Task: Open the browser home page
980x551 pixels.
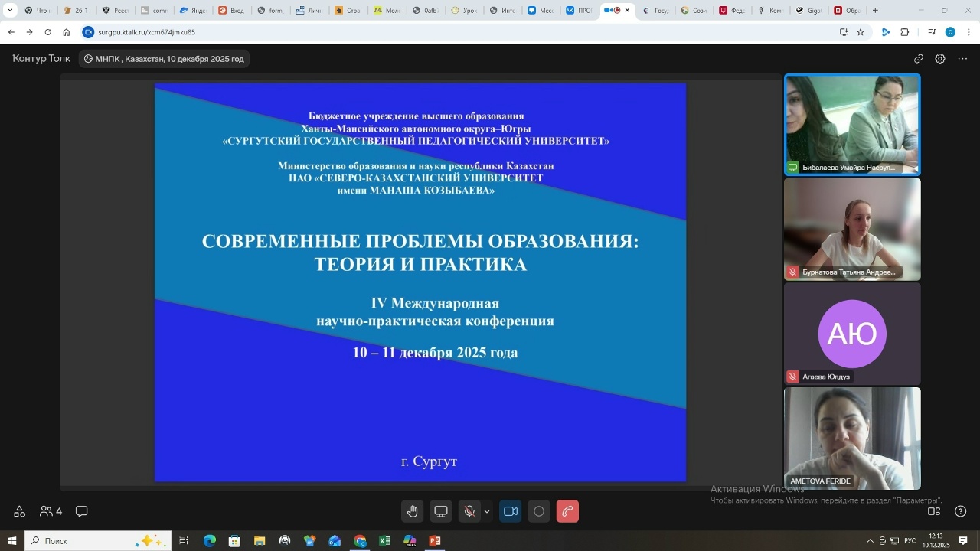Action: 67,32
